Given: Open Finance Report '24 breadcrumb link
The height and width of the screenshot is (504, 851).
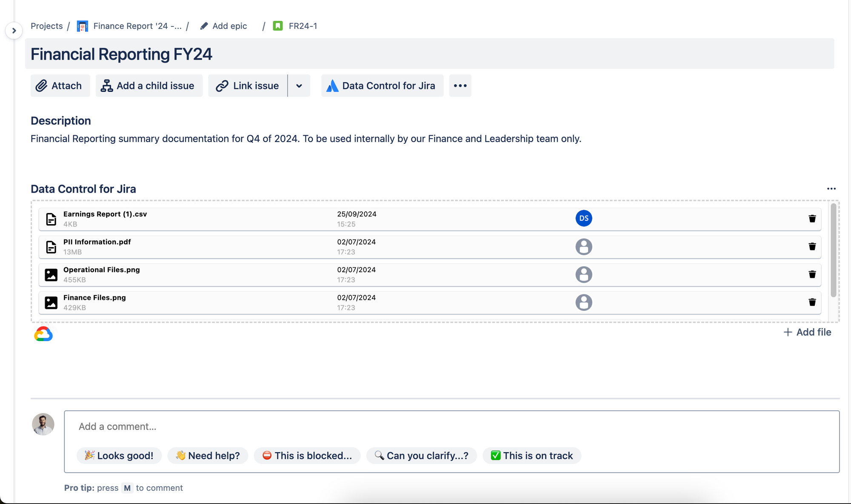Looking at the screenshot, I should (x=137, y=26).
